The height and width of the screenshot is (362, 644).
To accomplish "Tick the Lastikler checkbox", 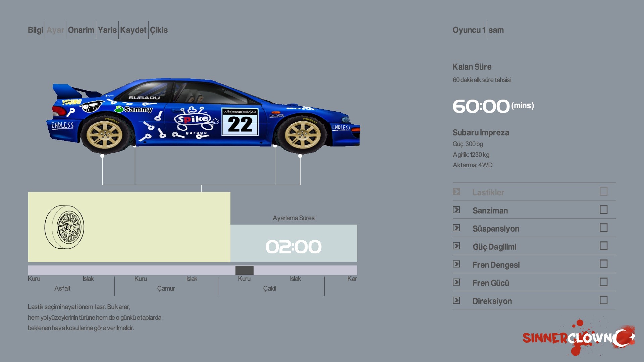I will [x=603, y=191].
